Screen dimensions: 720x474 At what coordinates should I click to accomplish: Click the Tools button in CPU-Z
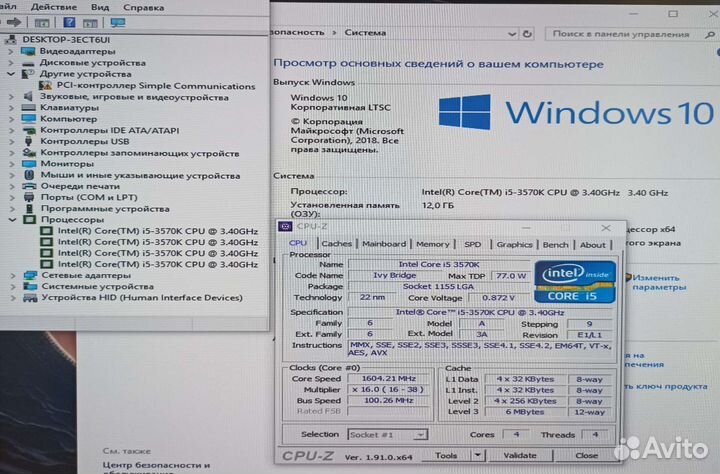(446, 455)
